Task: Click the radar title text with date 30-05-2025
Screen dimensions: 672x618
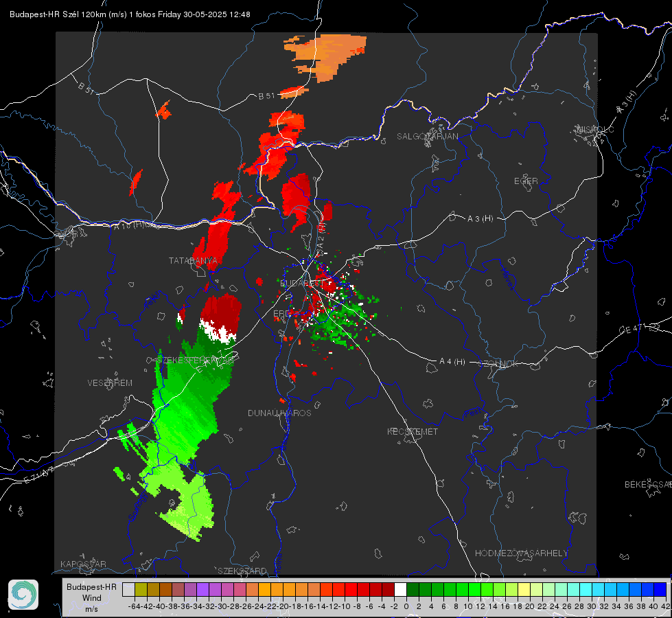Action: click(130, 14)
